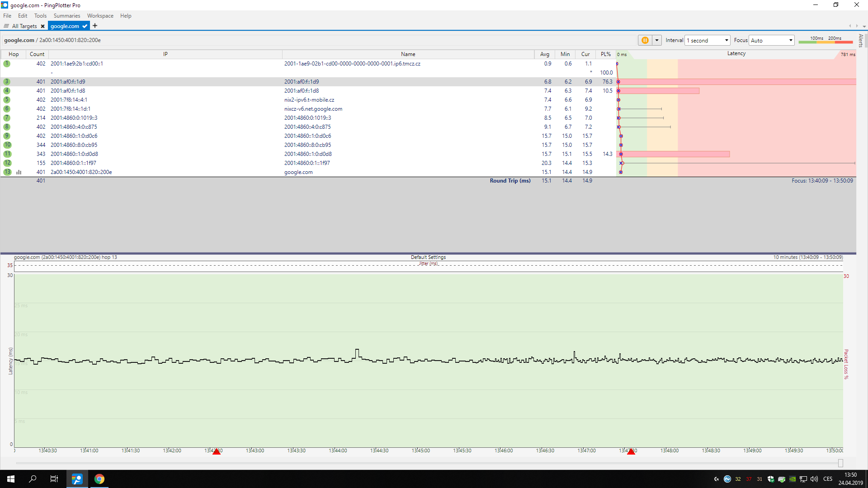Open the Alerts side panel
Screen dimensions: 868x488
(x=861, y=41)
